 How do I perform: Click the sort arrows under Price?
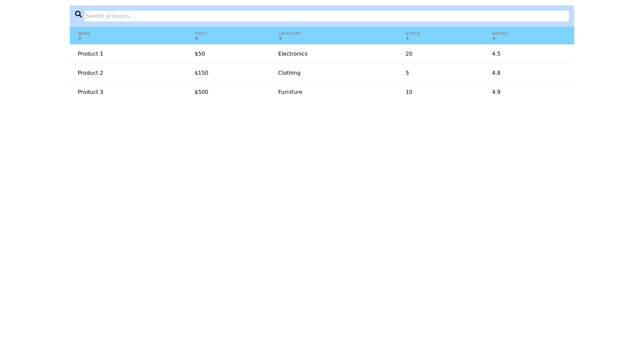(197, 38)
